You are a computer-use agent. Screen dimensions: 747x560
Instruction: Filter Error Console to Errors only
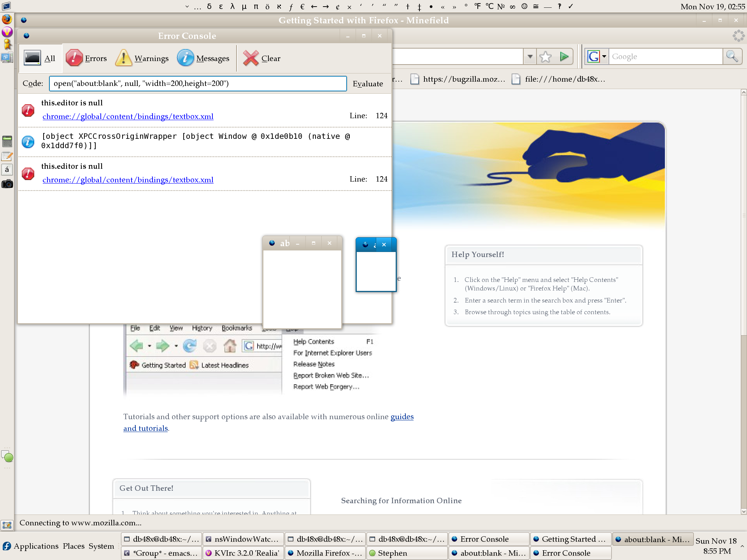click(x=86, y=58)
